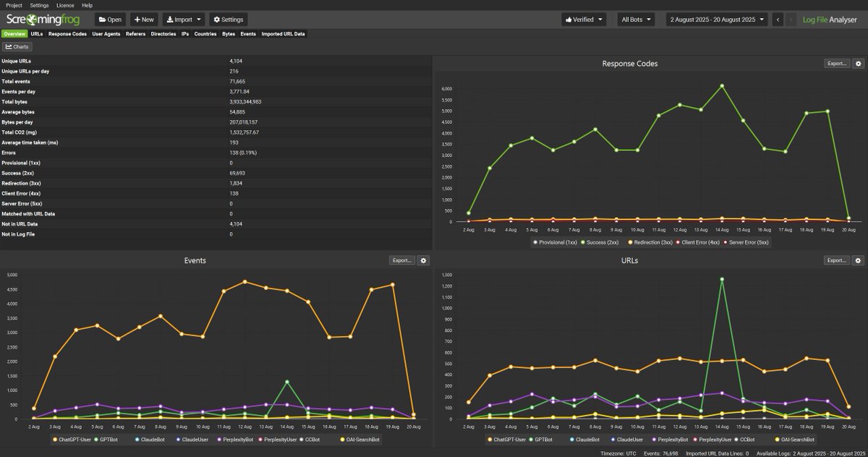Open the date range dropdown
Viewport: 868px width, 457px height.
(716, 20)
